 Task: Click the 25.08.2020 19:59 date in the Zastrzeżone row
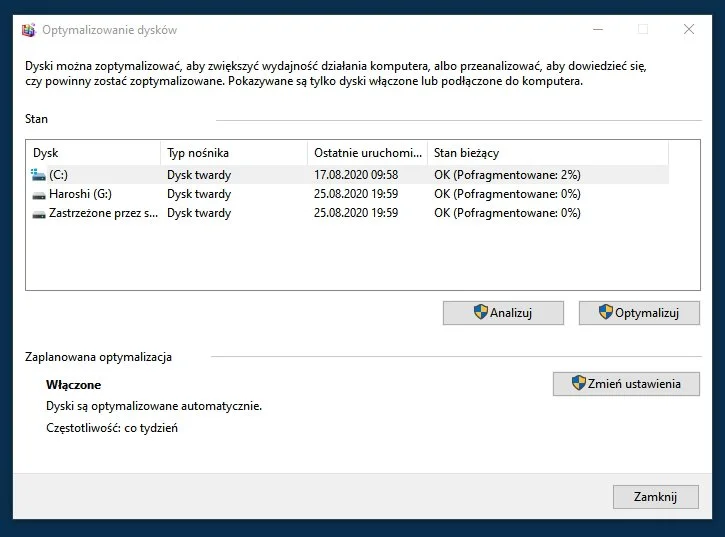[x=356, y=213]
